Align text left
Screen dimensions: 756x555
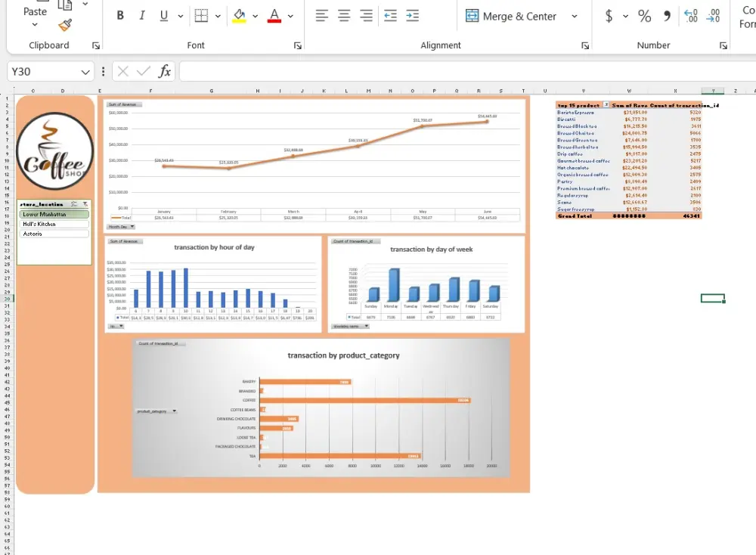321,15
